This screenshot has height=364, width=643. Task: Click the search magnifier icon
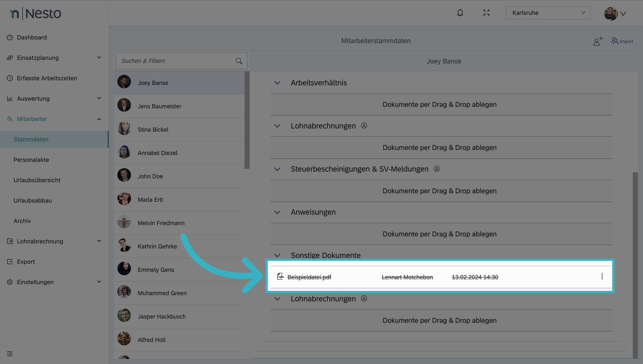click(239, 61)
